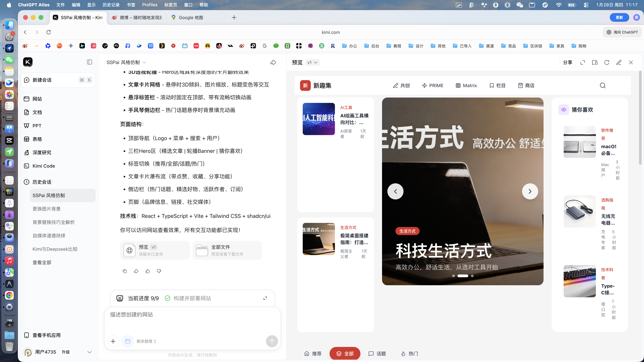The image size is (644, 362).
Task: Click the share arrow icon in chat header
Action: 273,62
